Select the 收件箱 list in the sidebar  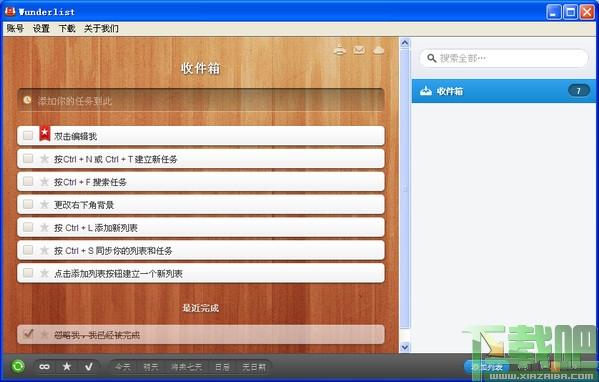tap(503, 91)
